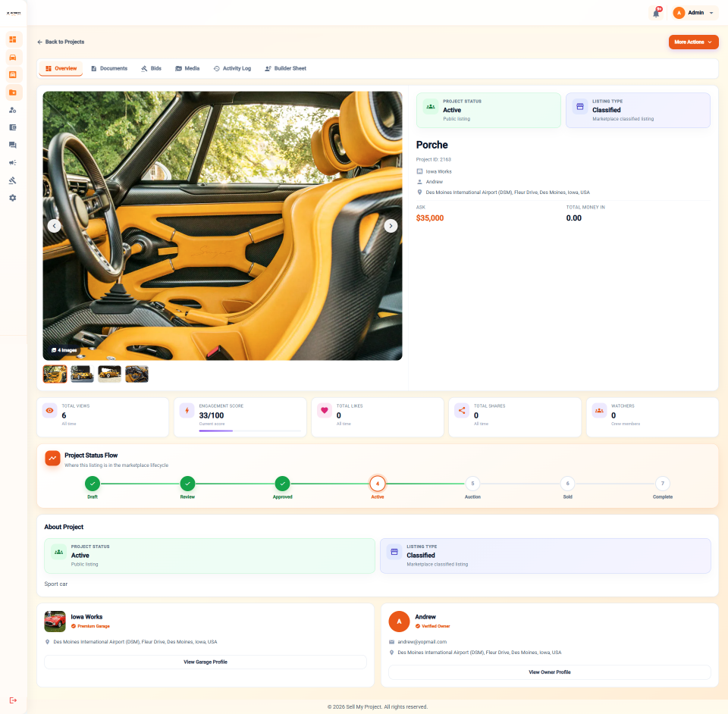The height and width of the screenshot is (714, 728).
Task: Click the Sport car description text
Action: pyautogui.click(x=55, y=584)
